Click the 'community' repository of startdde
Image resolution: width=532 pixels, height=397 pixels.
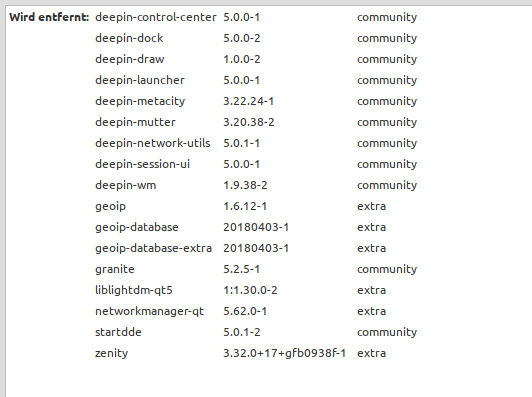(387, 332)
